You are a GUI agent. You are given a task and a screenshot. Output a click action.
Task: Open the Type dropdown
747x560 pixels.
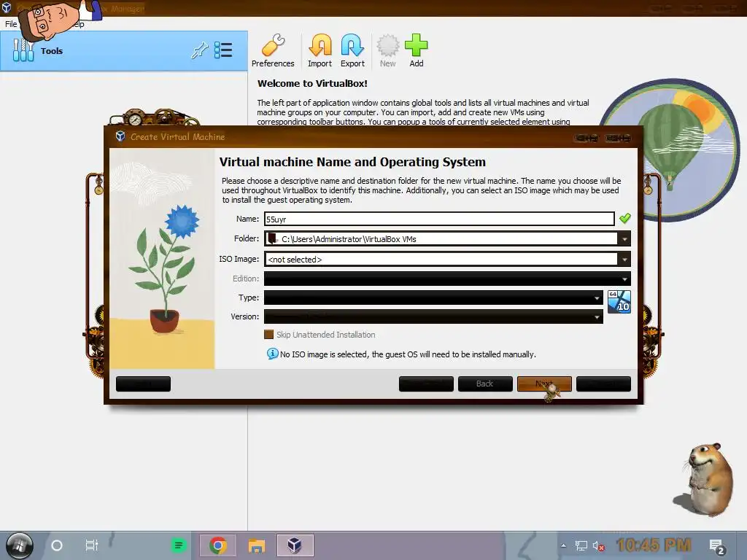pyautogui.click(x=597, y=297)
